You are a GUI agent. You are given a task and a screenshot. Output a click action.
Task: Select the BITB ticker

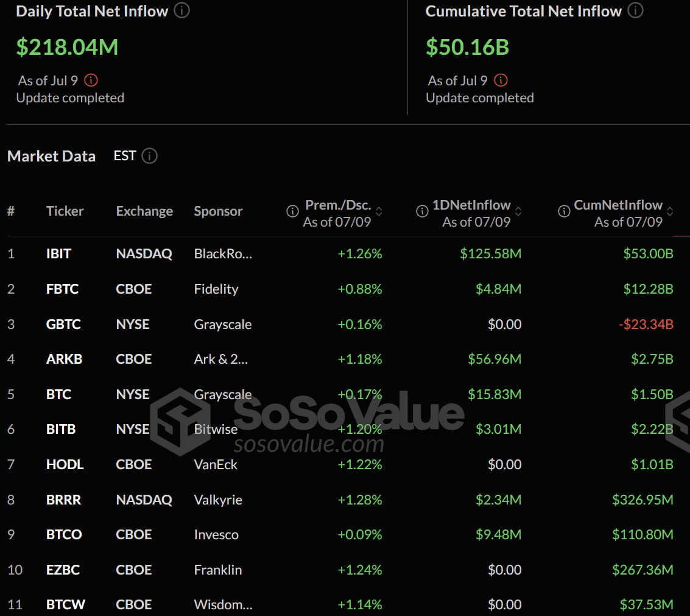[61, 430]
